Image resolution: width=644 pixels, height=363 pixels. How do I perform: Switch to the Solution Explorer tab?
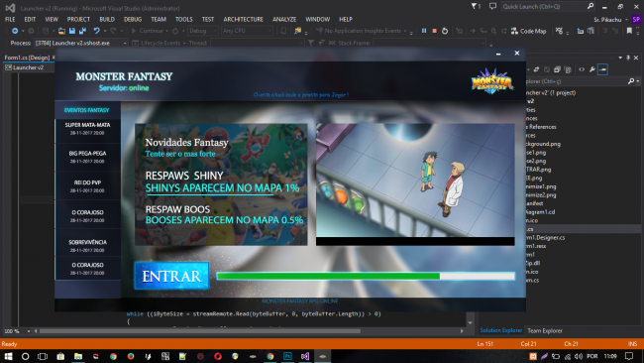pyautogui.click(x=500, y=330)
